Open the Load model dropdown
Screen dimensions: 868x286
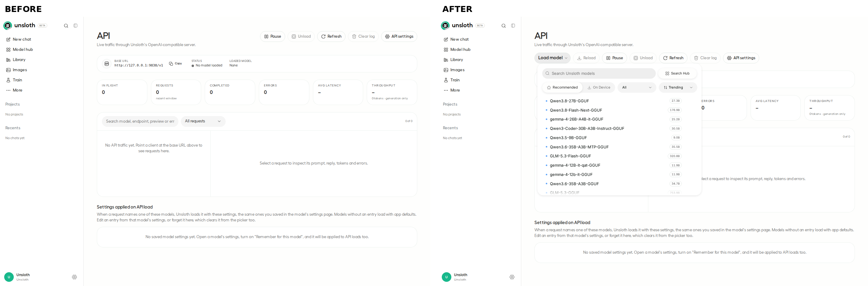[x=552, y=58]
